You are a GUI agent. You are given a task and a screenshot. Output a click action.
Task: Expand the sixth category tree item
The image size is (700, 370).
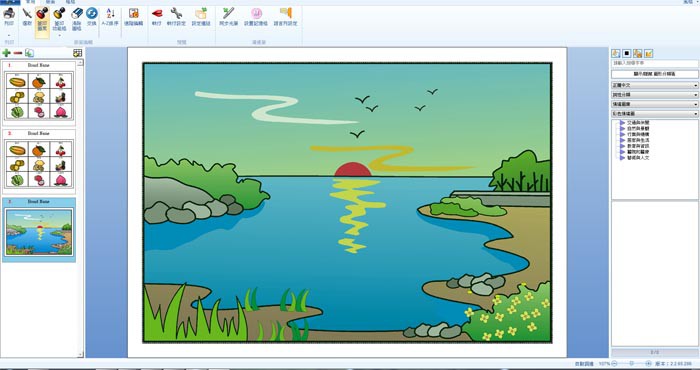pos(622,152)
